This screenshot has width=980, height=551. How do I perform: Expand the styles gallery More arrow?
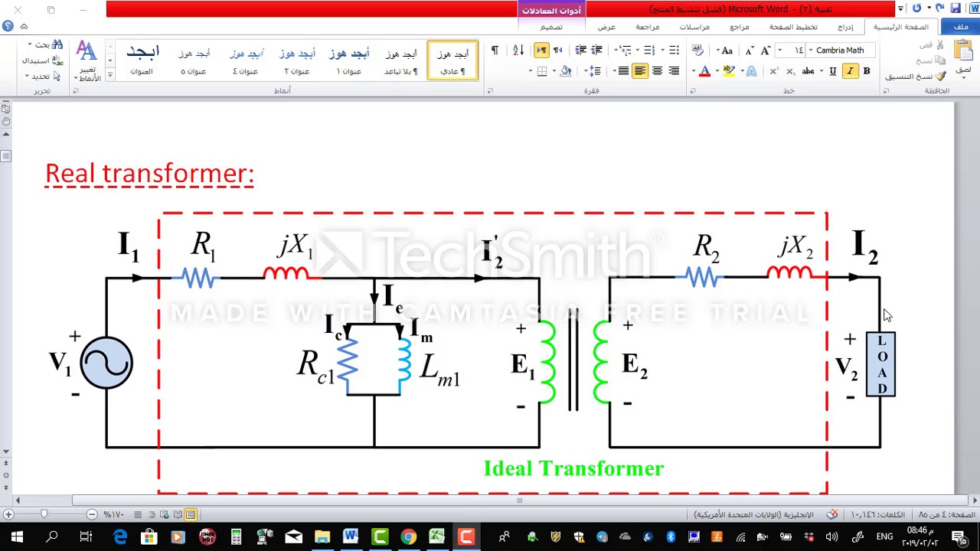pyautogui.click(x=109, y=75)
